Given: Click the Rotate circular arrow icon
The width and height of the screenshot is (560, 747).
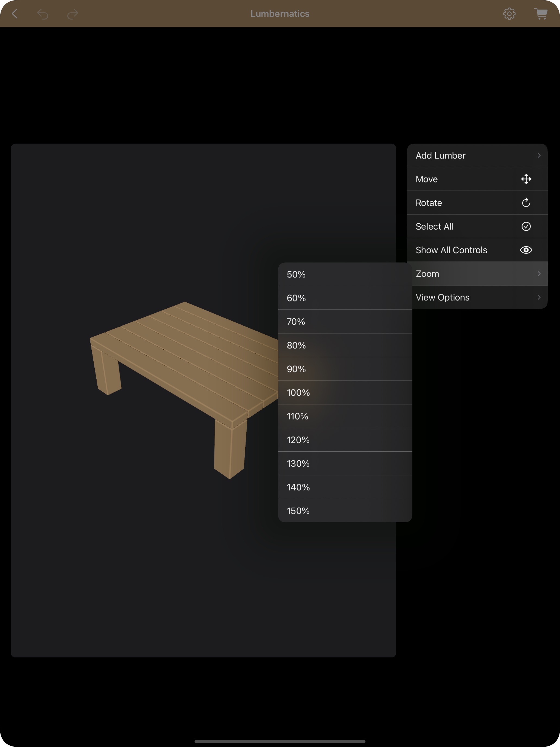Looking at the screenshot, I should 526,202.
